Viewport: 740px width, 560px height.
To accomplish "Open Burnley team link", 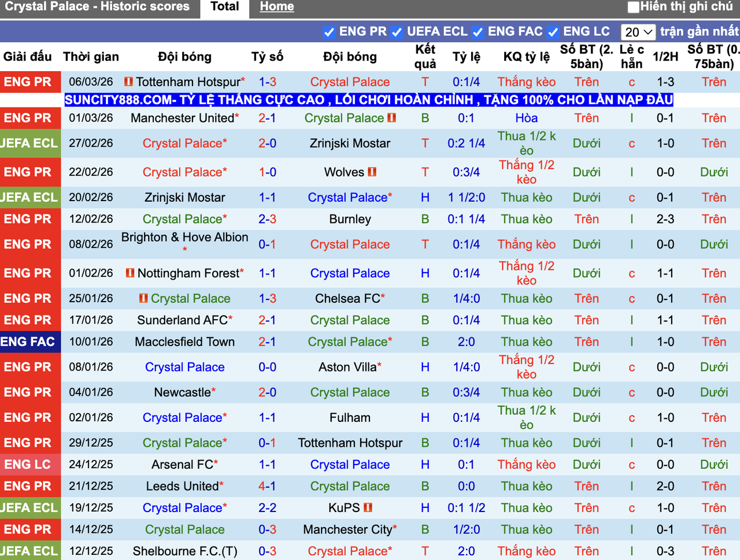I will point(350,219).
